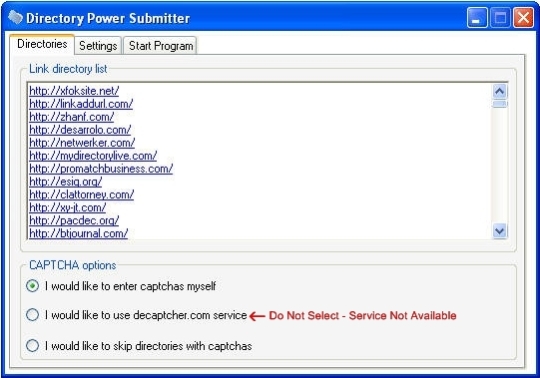The image size is (540, 378).
Task: Open the Settings tab
Action: click(x=98, y=45)
